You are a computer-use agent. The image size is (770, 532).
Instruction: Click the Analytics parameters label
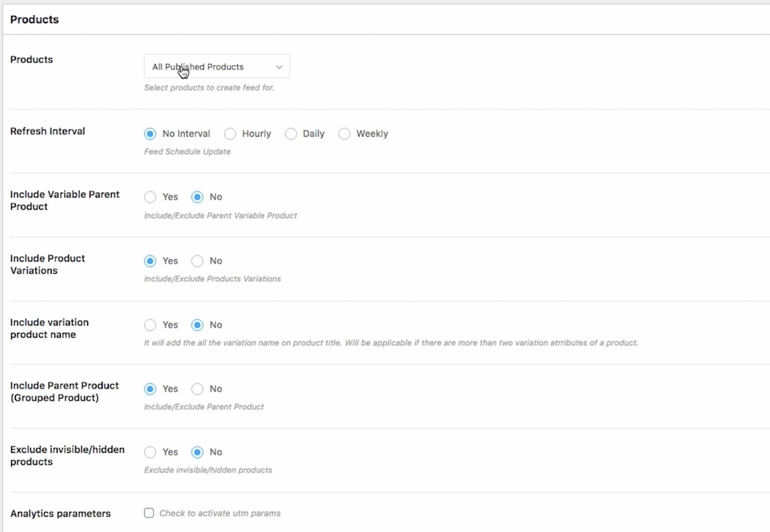click(x=61, y=514)
